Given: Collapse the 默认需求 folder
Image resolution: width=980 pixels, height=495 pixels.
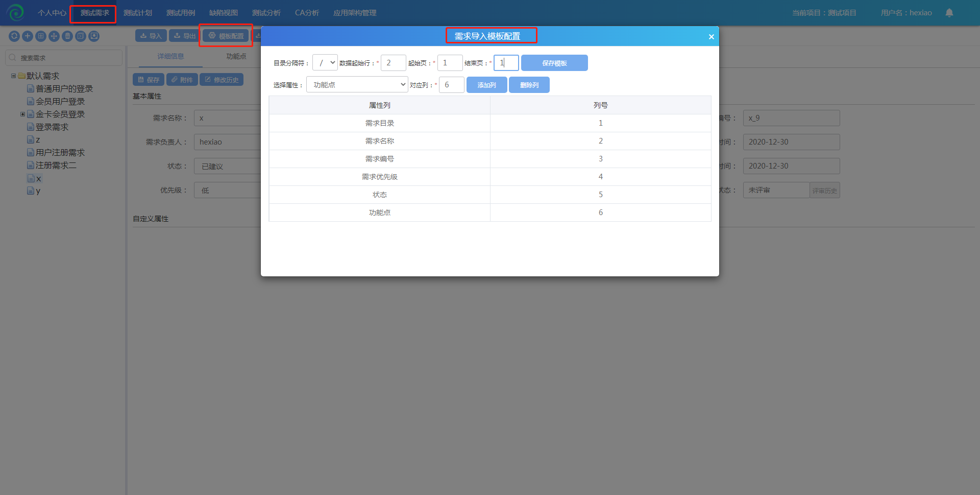Looking at the screenshot, I should pyautogui.click(x=13, y=76).
